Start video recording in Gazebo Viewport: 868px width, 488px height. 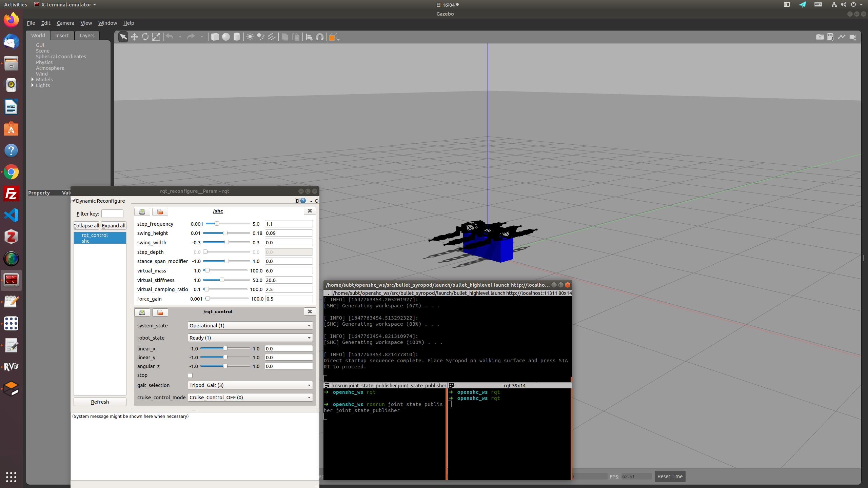click(x=853, y=37)
